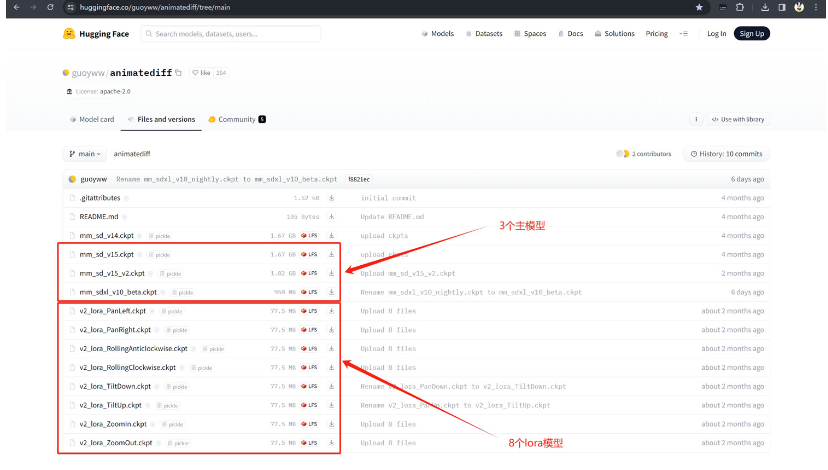The image size is (828, 470).
Task: Open the v2_lora_PanLeft.ckpt file link
Action: 112,311
